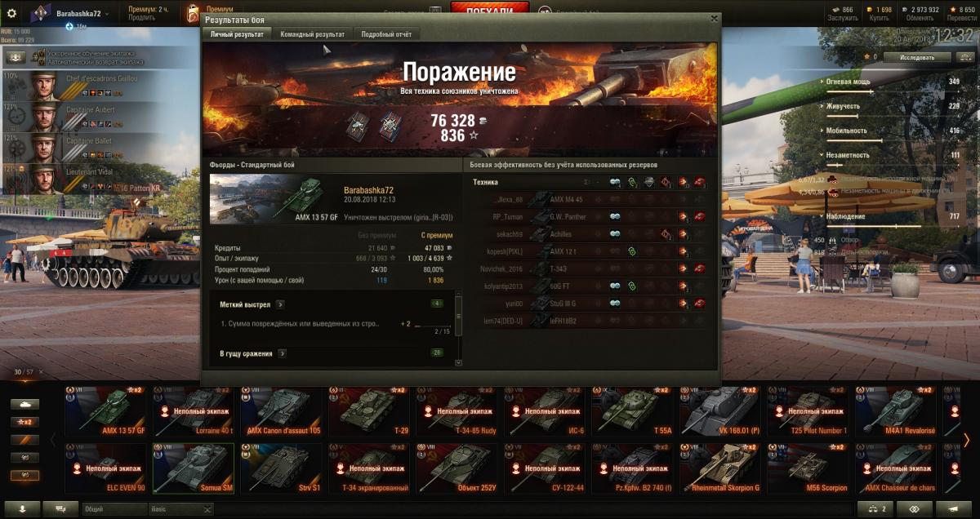
Task: Select enemy row G.W. Panther
Action: click(590, 217)
